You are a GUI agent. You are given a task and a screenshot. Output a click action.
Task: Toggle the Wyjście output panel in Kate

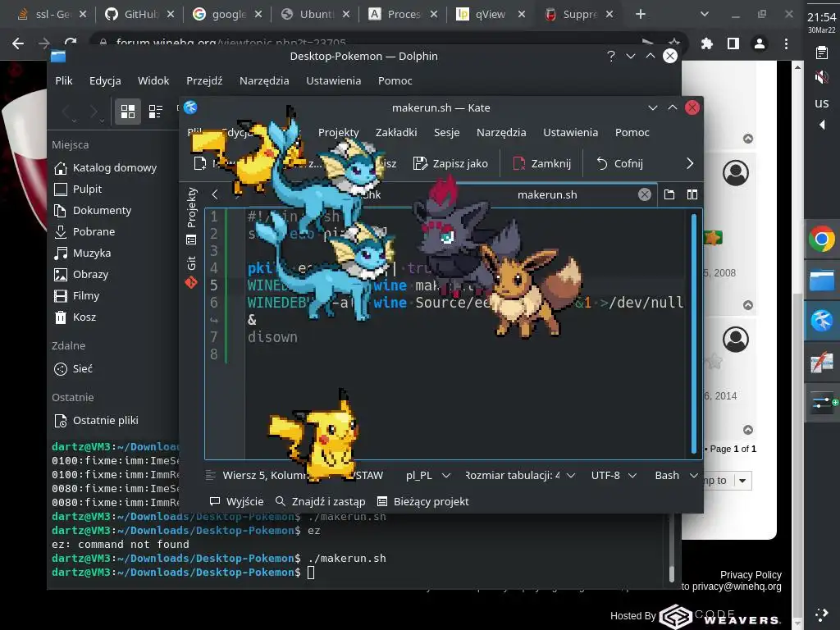coord(236,501)
